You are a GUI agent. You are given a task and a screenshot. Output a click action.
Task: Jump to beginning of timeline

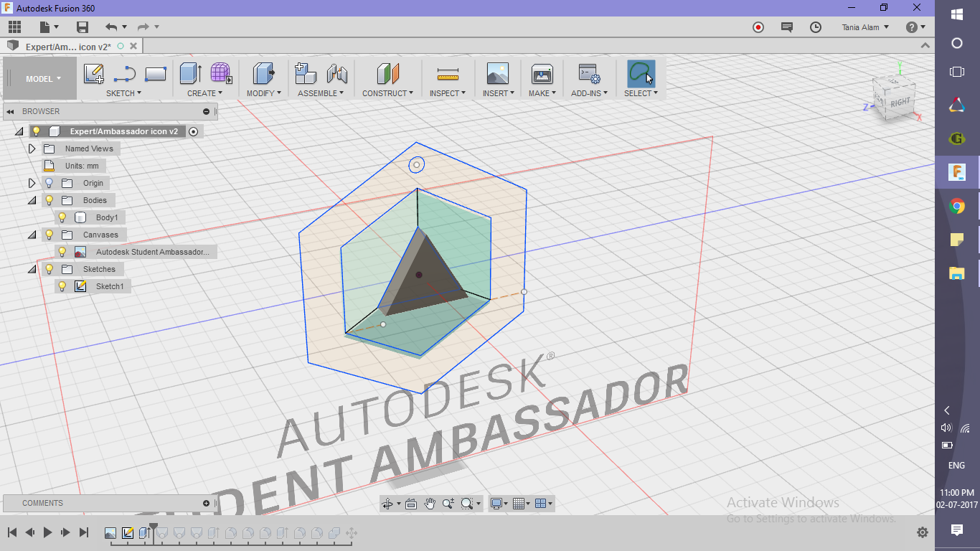[12, 532]
